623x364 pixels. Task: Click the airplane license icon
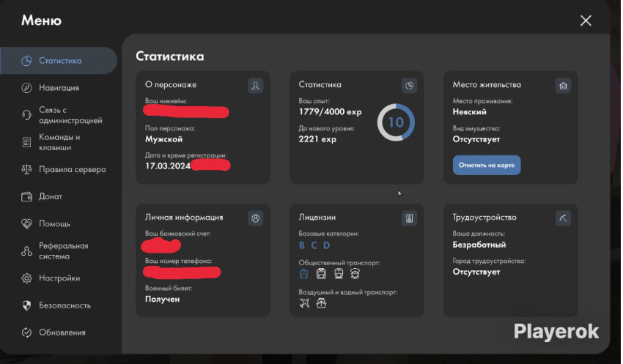click(x=304, y=303)
